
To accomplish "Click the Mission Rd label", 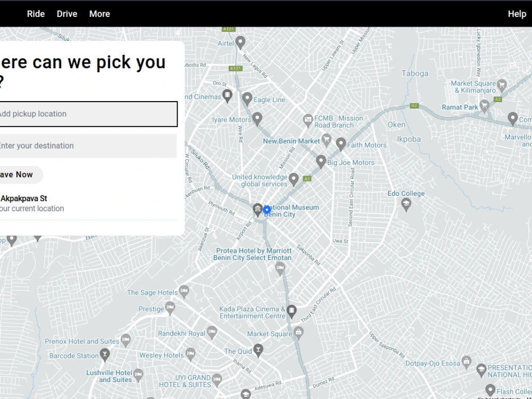I will coord(287,158).
